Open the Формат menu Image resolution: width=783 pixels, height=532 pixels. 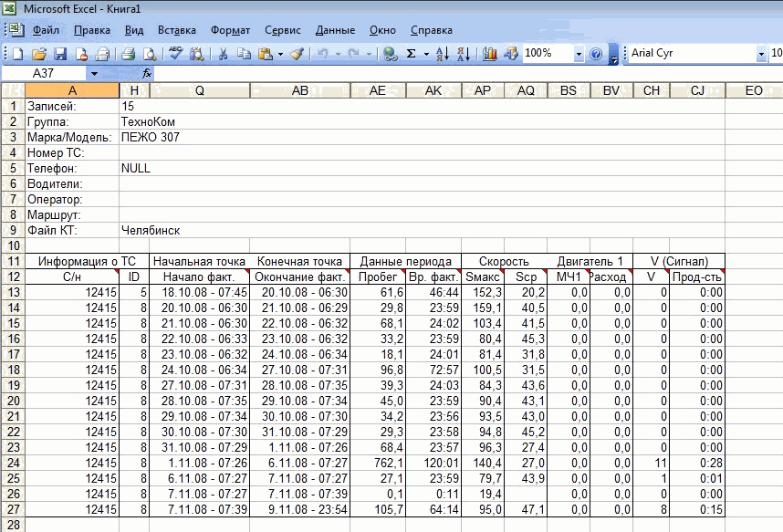tap(230, 30)
